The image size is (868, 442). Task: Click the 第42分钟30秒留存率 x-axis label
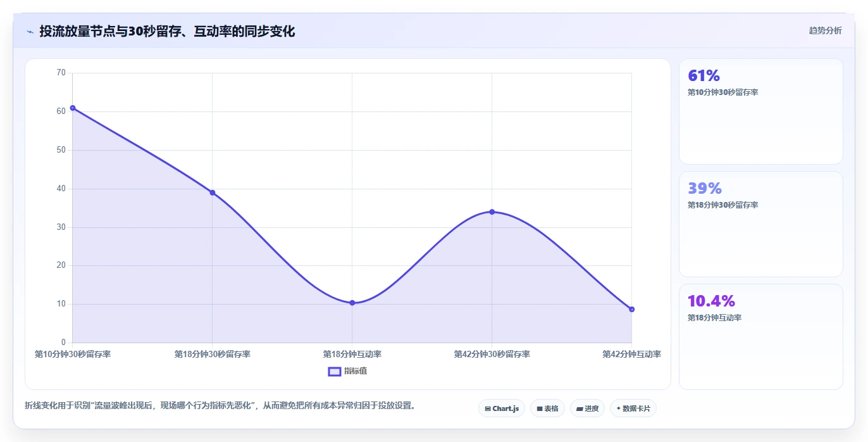(492, 355)
